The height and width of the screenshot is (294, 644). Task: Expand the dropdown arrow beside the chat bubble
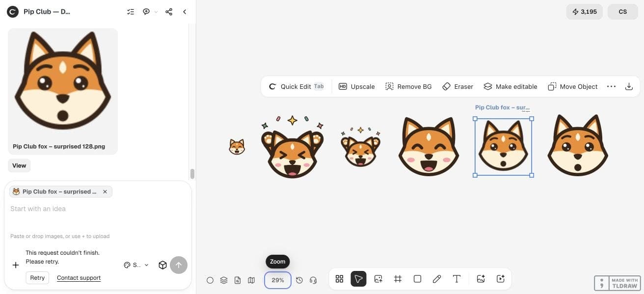[156, 12]
